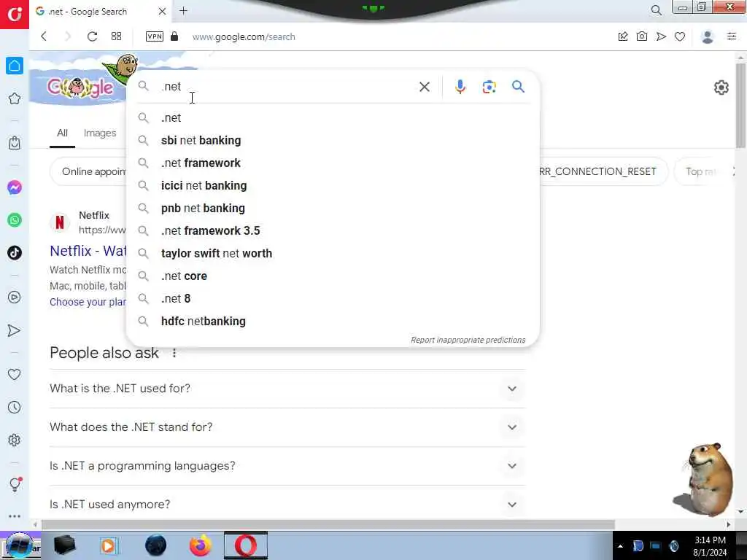Screen dimensions: 747x560
Task: Open a new tab with plus button
Action: click(x=183, y=10)
